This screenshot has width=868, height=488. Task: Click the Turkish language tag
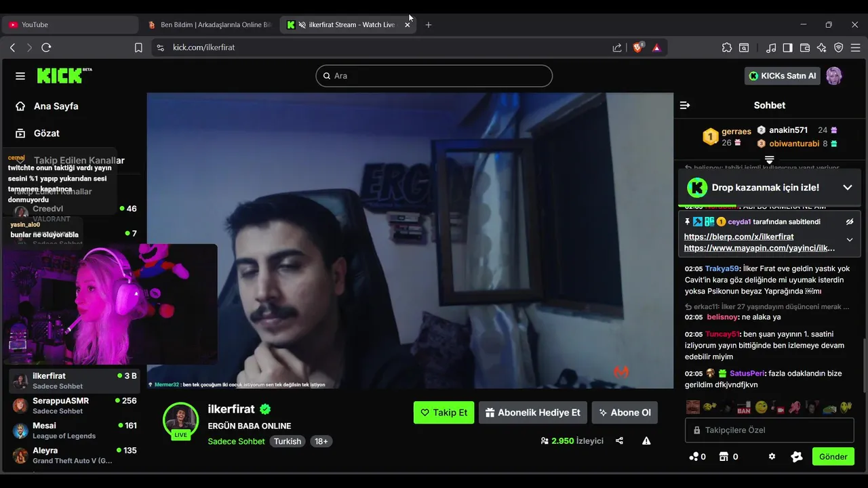point(288,441)
